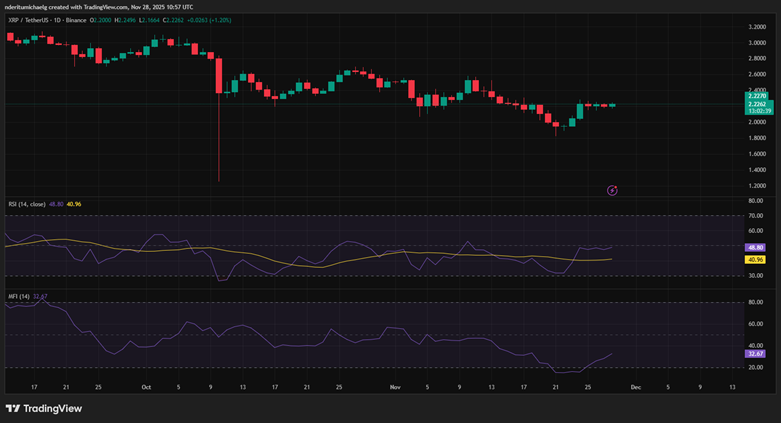Screen dimensions: 781x423
Task: Click the green 2.2262 current price label
Action: 756,103
